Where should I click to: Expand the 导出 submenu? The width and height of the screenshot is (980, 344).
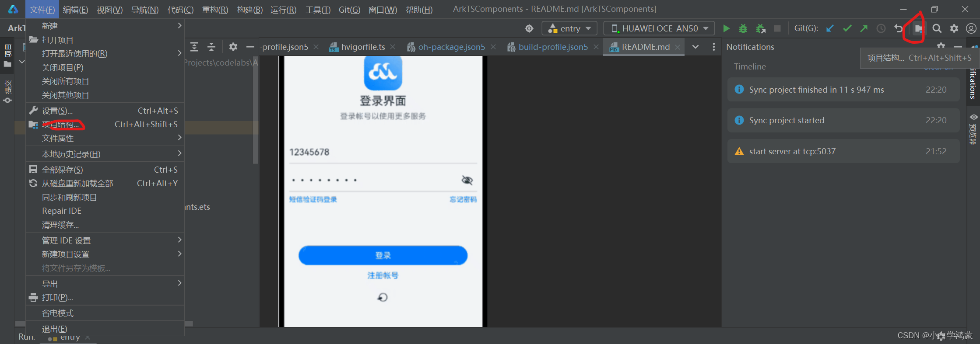coord(105,284)
